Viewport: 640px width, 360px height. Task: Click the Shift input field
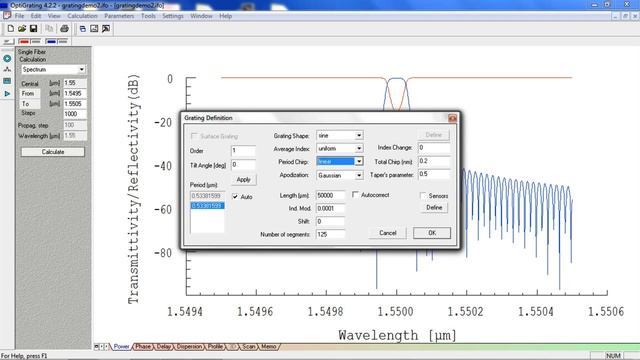pyautogui.click(x=330, y=221)
